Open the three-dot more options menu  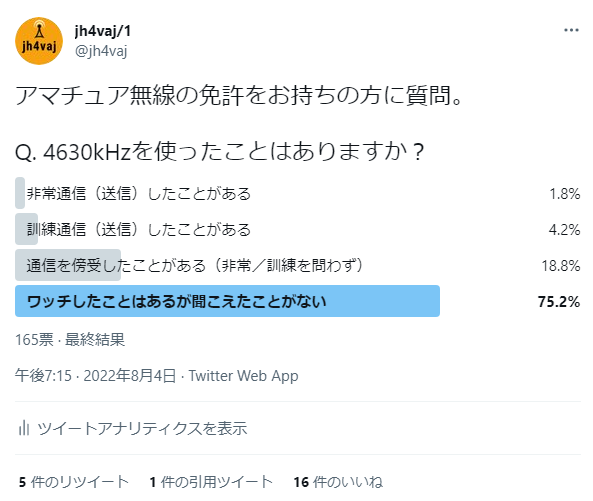pos(571,30)
